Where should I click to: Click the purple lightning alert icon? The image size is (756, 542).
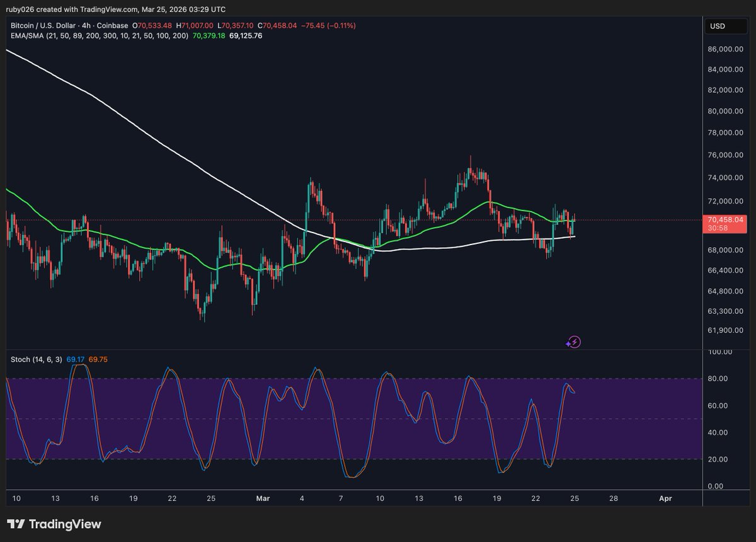[x=573, y=342]
